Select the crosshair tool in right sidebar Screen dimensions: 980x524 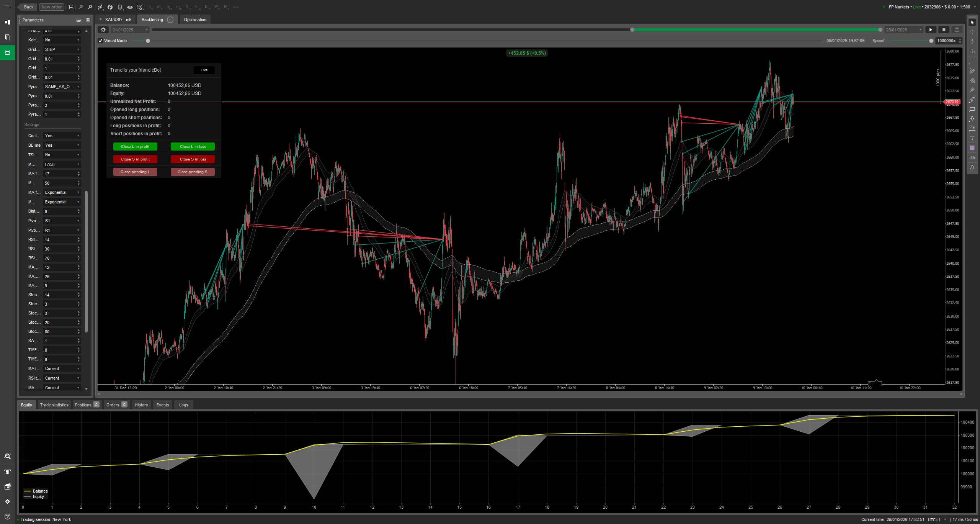click(x=972, y=32)
